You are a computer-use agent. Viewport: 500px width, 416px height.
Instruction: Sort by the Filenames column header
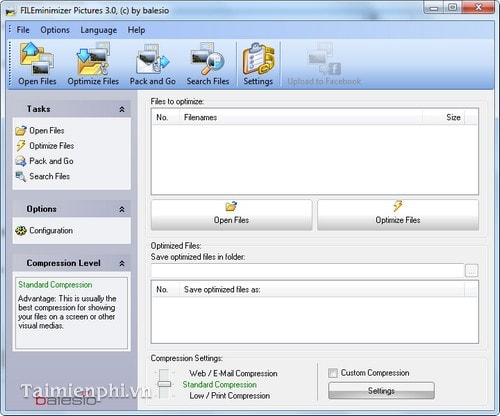[x=301, y=117]
